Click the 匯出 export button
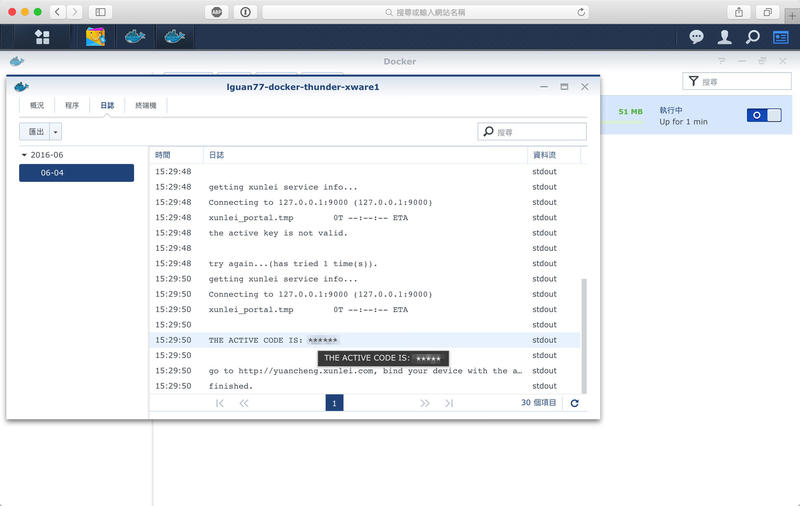800x506 pixels. click(35, 131)
